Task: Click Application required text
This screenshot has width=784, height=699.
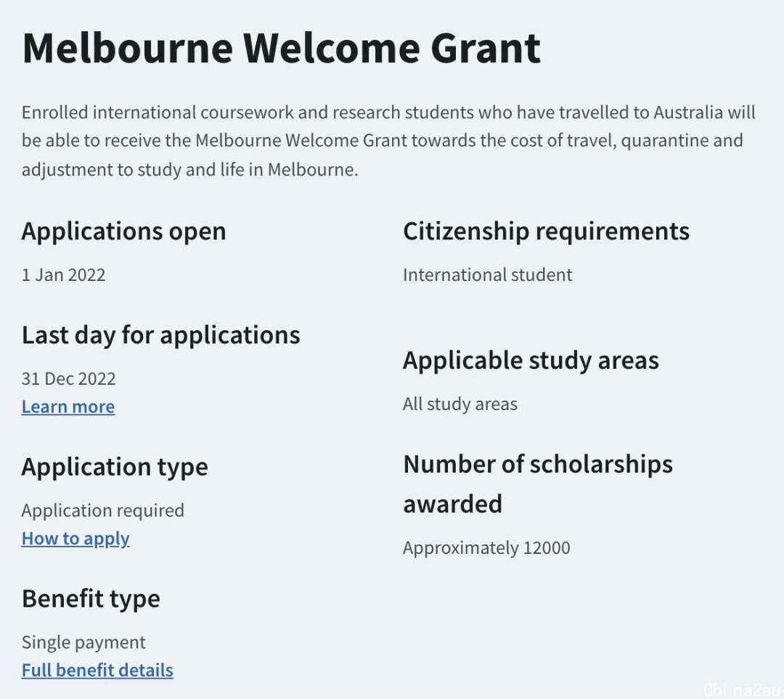Action: point(103,510)
